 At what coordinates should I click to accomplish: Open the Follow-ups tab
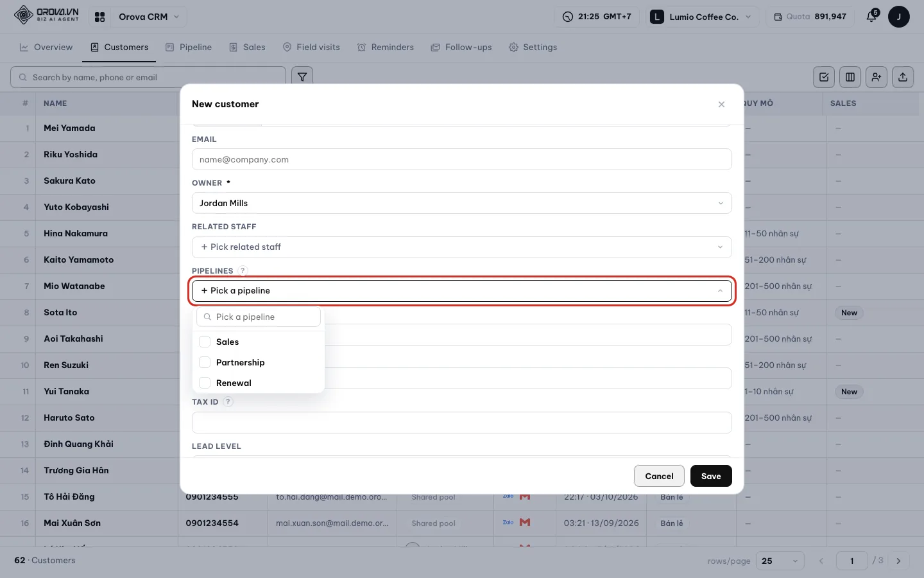click(x=461, y=47)
